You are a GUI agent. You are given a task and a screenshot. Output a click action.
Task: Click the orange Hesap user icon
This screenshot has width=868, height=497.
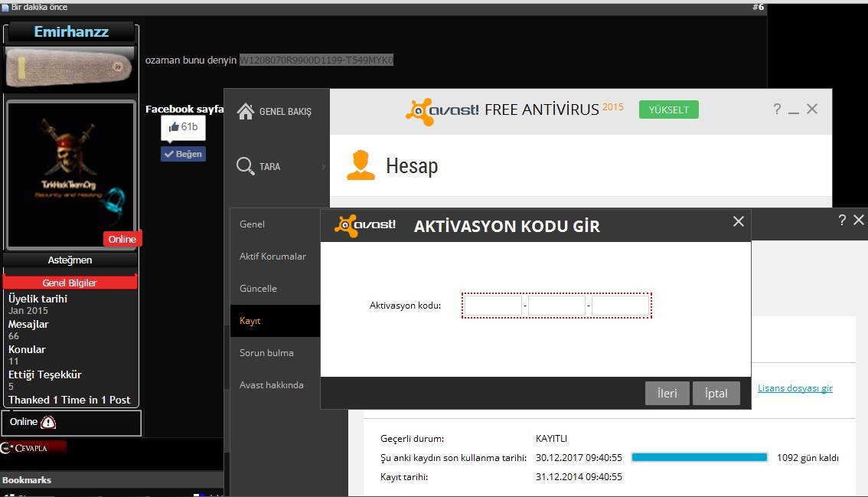[361, 165]
